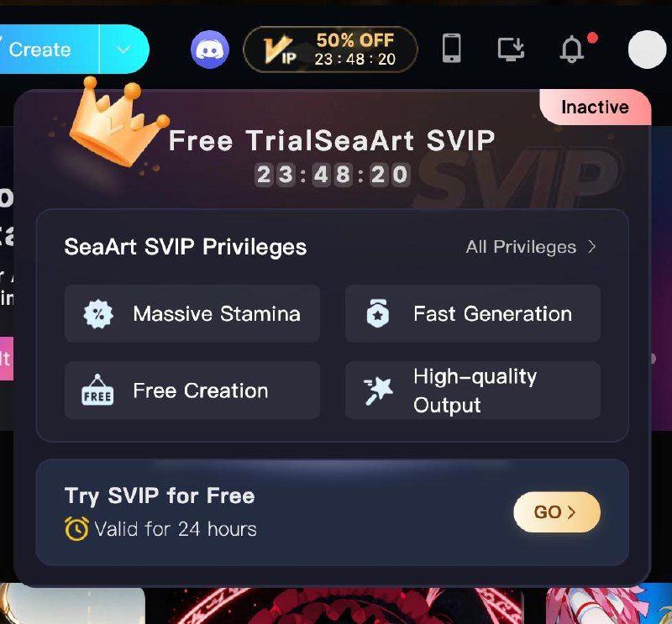
Task: Expand the Create dropdown arrow
Action: [123, 50]
